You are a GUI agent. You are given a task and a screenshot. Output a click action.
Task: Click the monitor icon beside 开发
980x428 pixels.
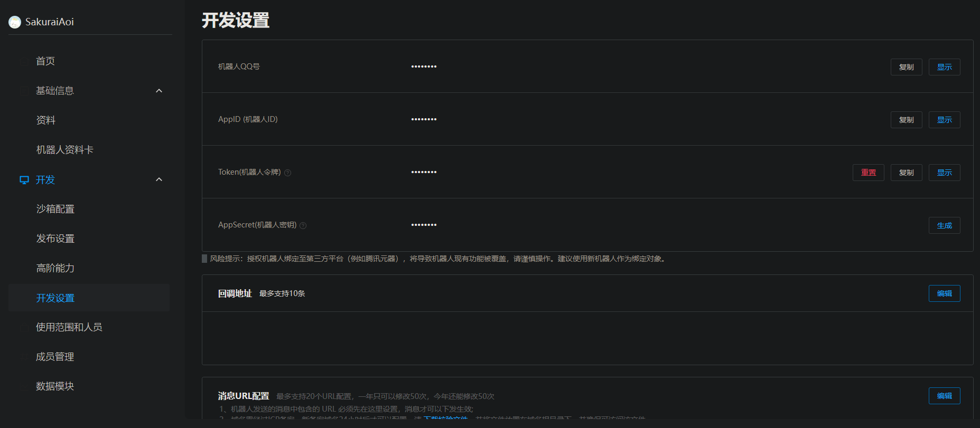(24, 180)
